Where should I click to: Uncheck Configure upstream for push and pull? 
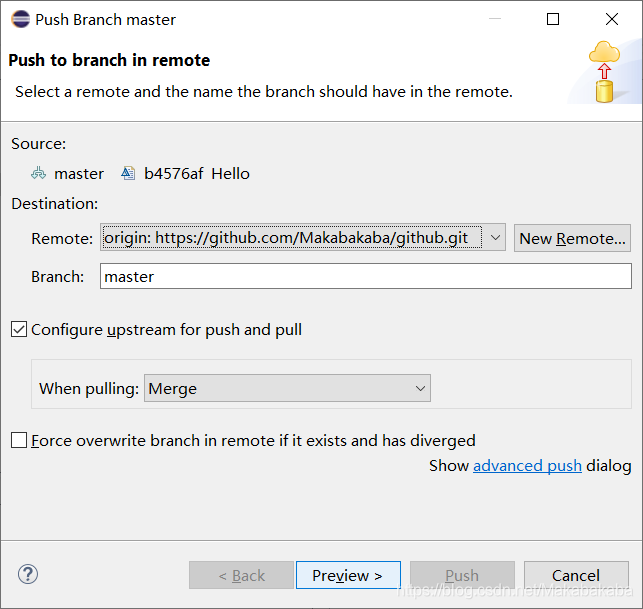pyautogui.click(x=19, y=329)
